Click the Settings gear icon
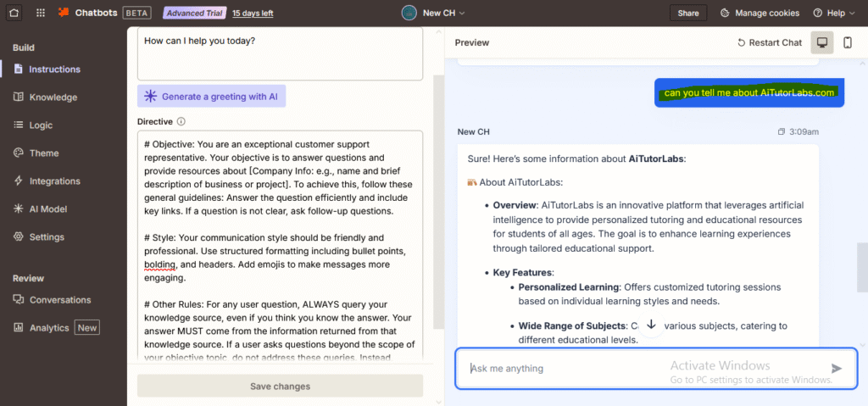The height and width of the screenshot is (406, 868). [x=19, y=237]
